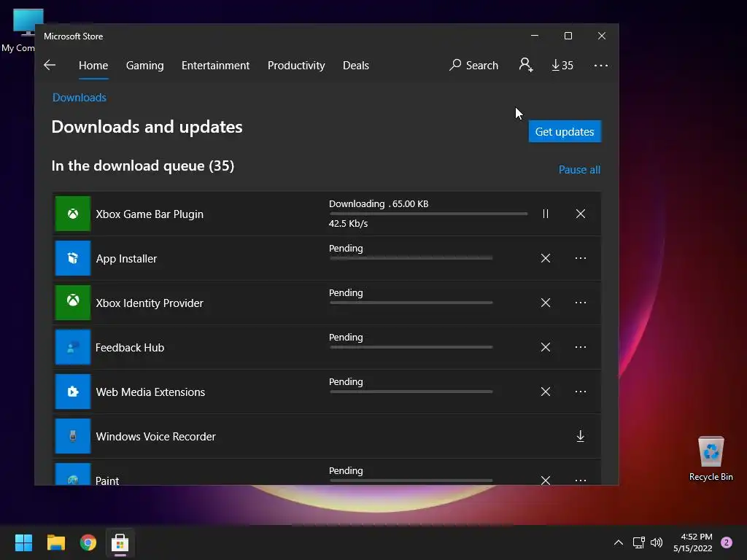Click the Feedback Hub pending progress bar

point(411,347)
